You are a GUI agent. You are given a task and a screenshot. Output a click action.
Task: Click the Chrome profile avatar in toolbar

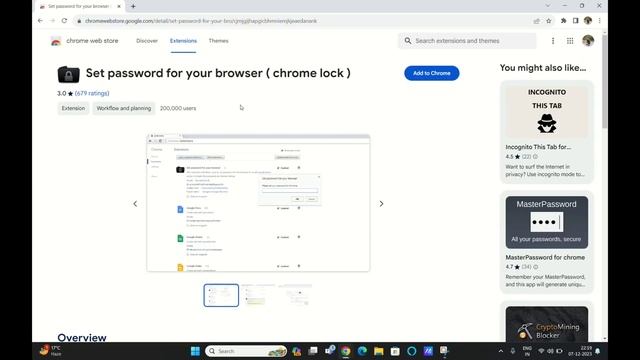(588, 21)
